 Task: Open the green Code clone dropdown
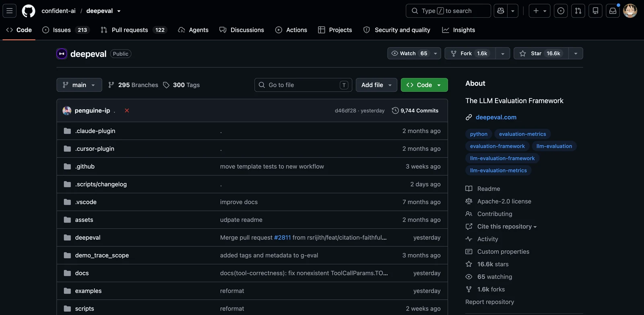click(x=424, y=85)
